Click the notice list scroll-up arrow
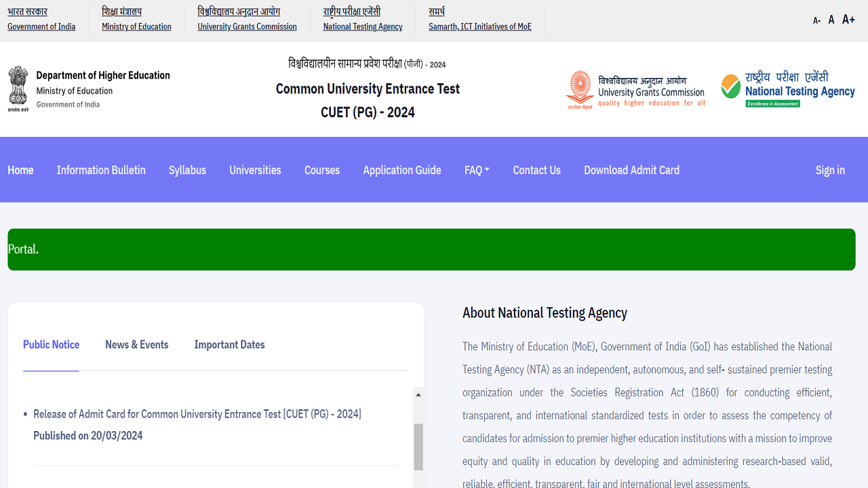868x488 pixels. (x=418, y=394)
